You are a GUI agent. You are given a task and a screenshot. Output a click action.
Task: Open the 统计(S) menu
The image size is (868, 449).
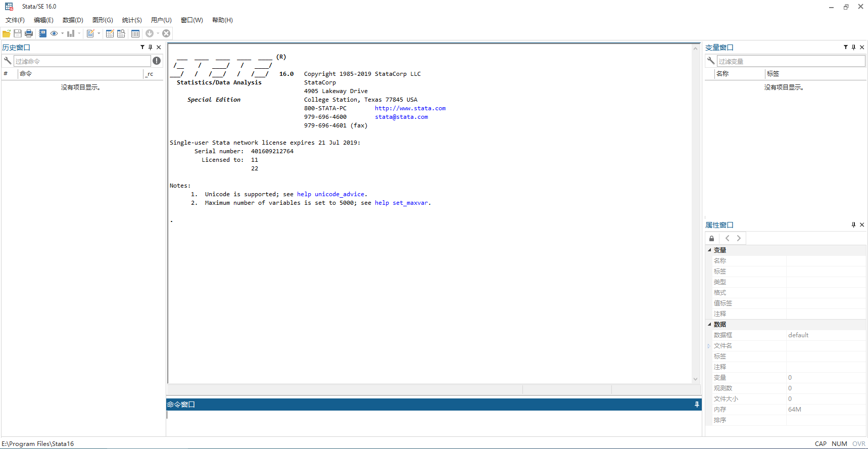coord(131,20)
